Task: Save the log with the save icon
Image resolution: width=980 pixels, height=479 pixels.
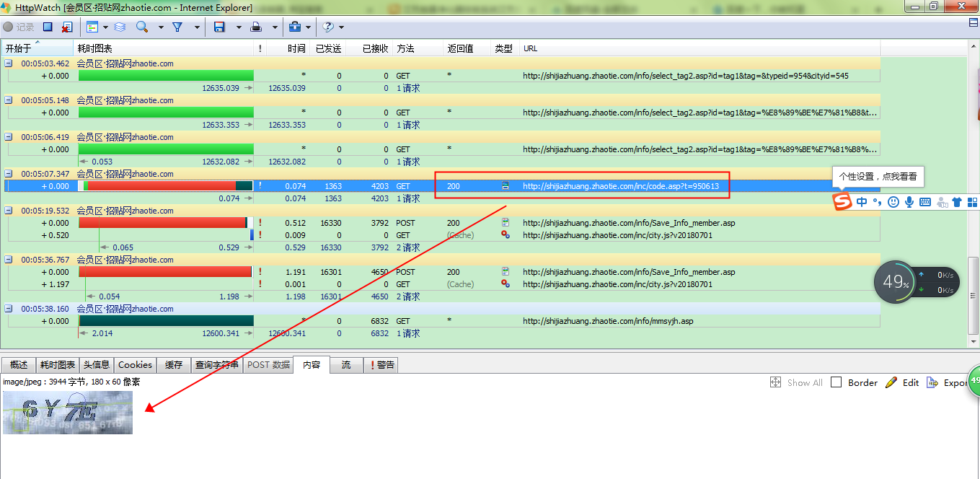Action: coord(219,27)
